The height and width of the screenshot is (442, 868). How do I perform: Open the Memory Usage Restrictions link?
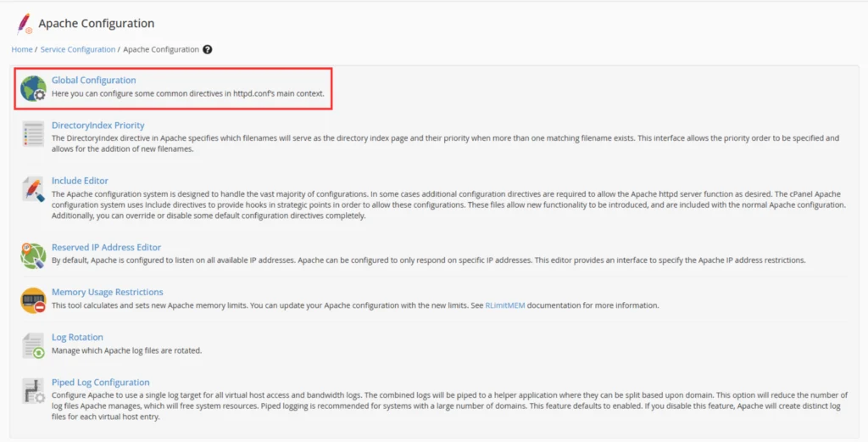[108, 292]
